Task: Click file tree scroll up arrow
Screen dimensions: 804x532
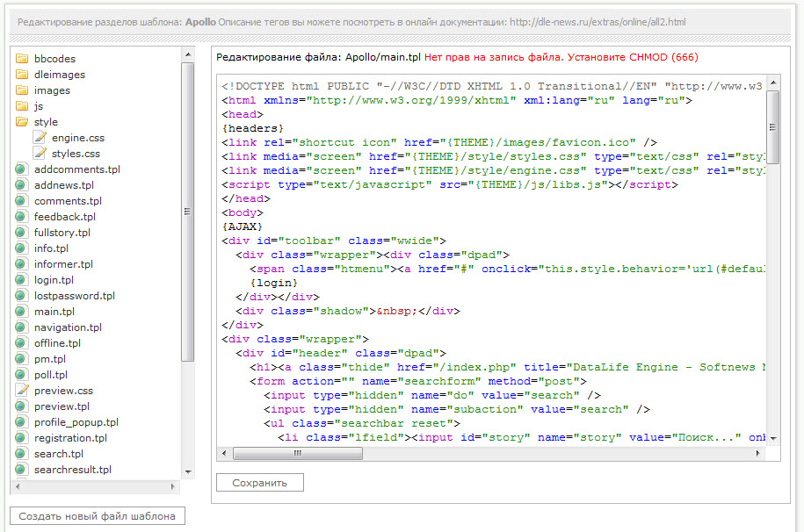Action: pos(188,54)
